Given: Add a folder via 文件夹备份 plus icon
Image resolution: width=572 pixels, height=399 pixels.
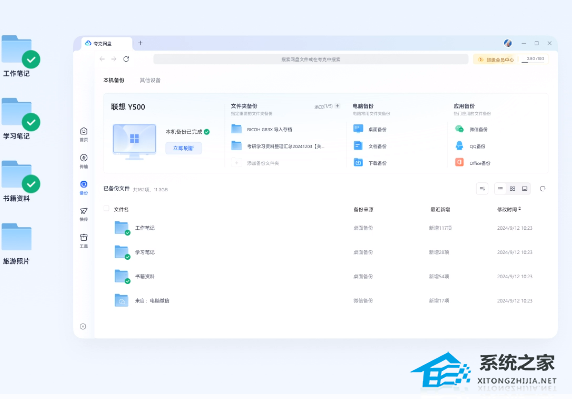Looking at the screenshot, I should tap(337, 106).
